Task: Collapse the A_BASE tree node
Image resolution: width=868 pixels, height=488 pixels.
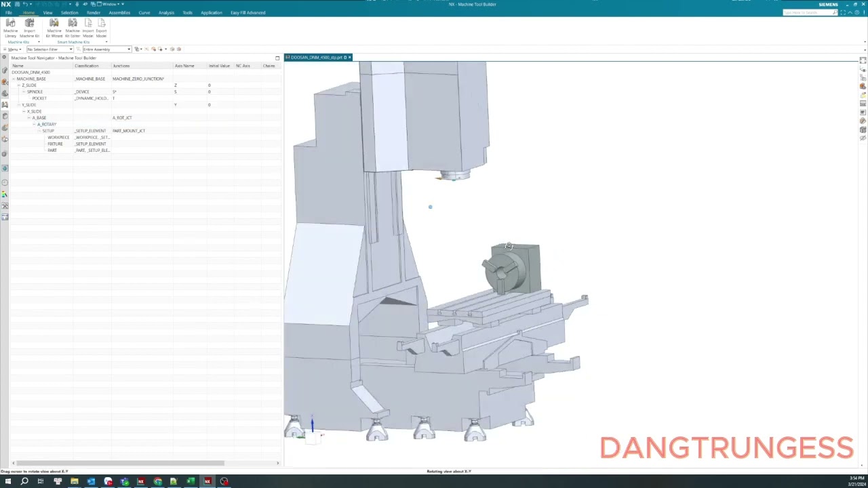Action: tap(29, 118)
